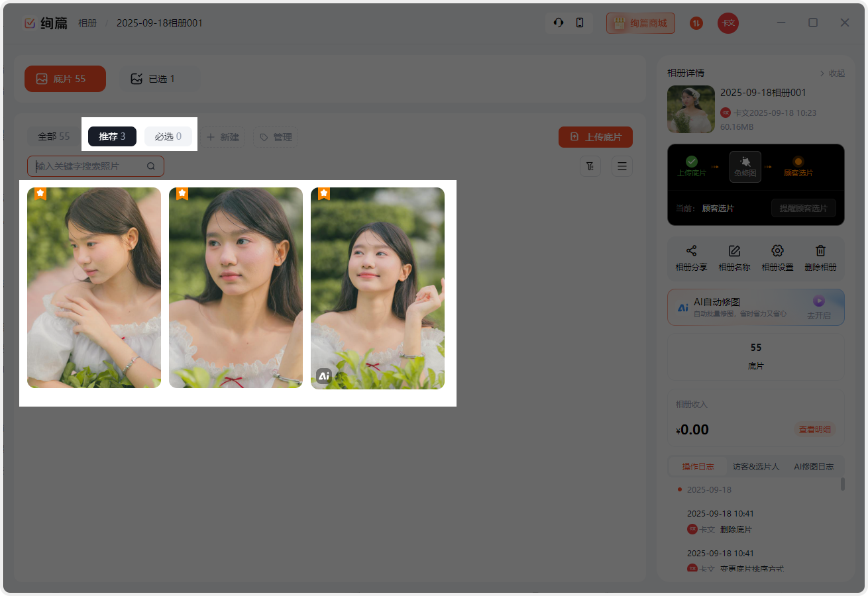The width and height of the screenshot is (868, 596).
Task: Click the headset customer support icon
Action: (x=559, y=23)
